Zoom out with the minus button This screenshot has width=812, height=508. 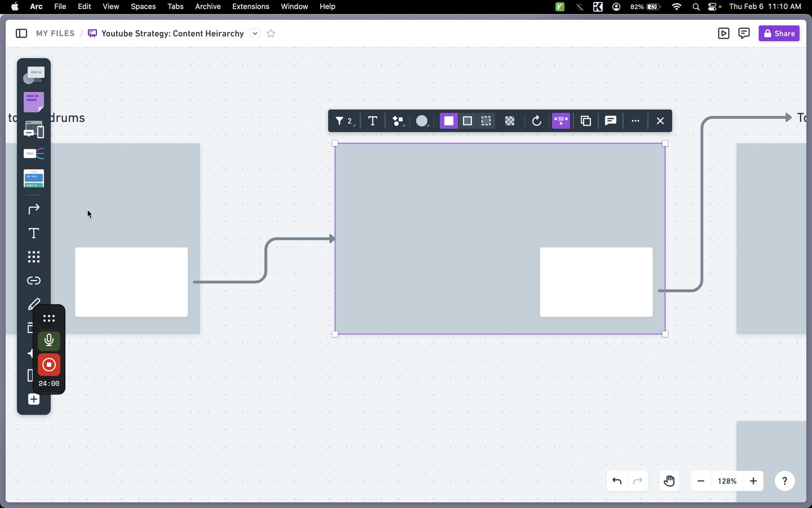(701, 481)
